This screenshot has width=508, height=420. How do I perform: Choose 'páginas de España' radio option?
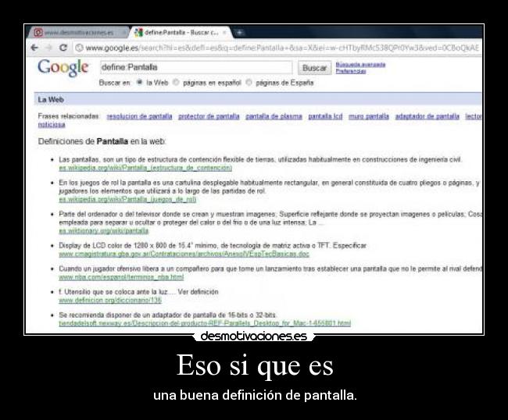click(249, 82)
